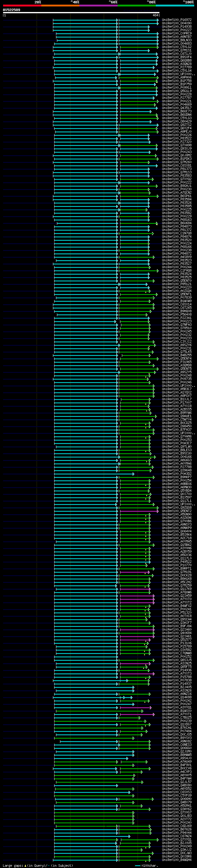Select the UniRef100_Q5YBD4 label

177,491
